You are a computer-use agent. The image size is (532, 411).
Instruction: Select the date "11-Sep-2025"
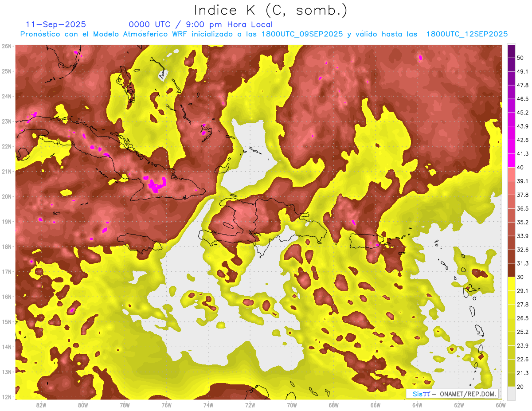56,24
